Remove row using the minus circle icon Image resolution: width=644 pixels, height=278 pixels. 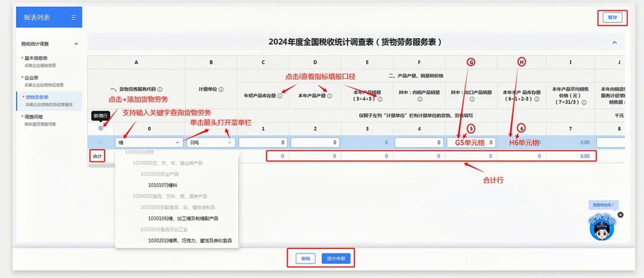click(x=101, y=142)
